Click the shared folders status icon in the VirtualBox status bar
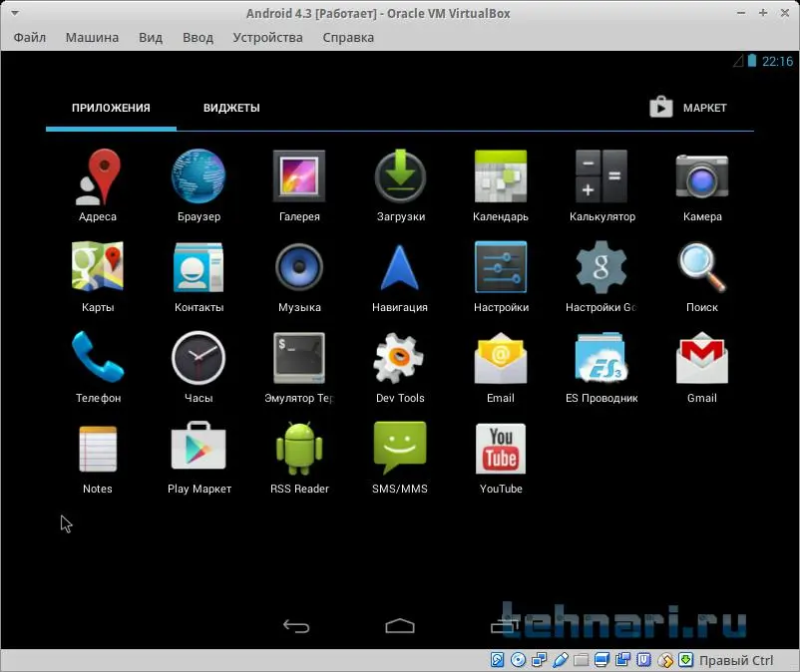This screenshot has height=672, width=800. click(582, 660)
